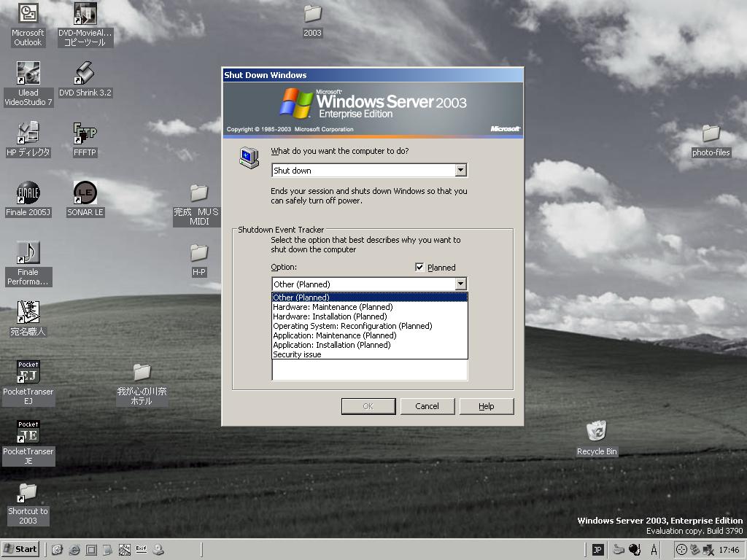This screenshot has width=747, height=560.
Task: Click the OK button in Shut Down dialog
Action: pyautogui.click(x=368, y=406)
